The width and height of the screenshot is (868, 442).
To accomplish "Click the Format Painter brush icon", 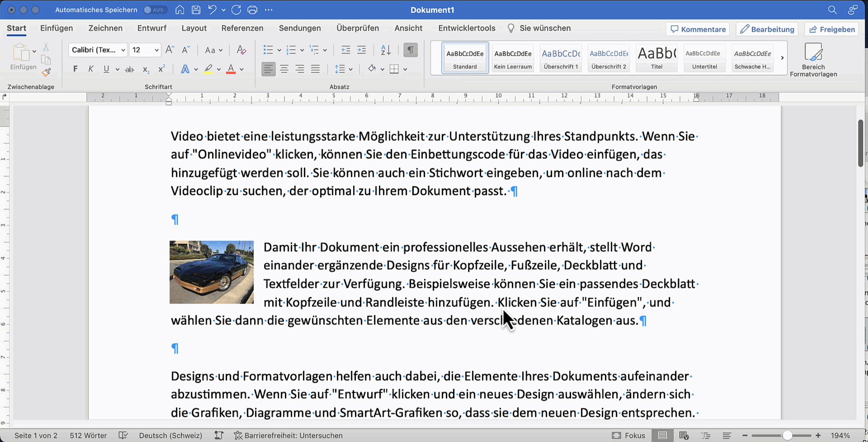I will [46, 72].
